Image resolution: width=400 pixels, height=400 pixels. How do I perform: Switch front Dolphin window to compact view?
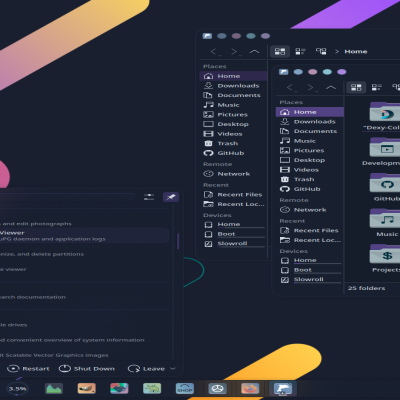click(x=377, y=87)
